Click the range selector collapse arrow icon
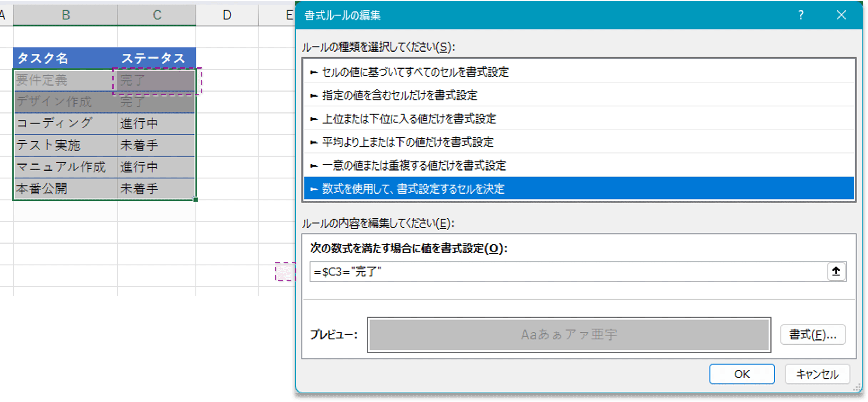Screen dimensions: 868x402 coord(836,271)
